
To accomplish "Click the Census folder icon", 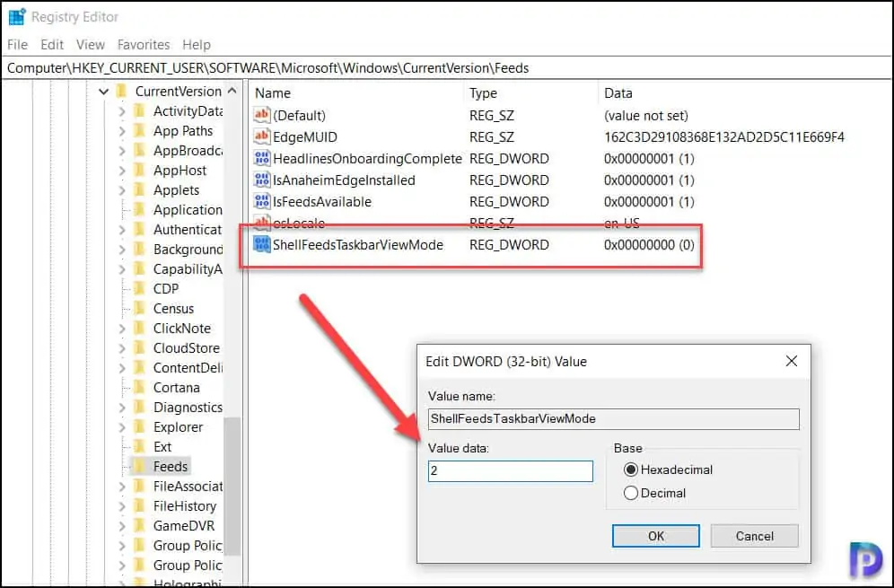I will [140, 309].
